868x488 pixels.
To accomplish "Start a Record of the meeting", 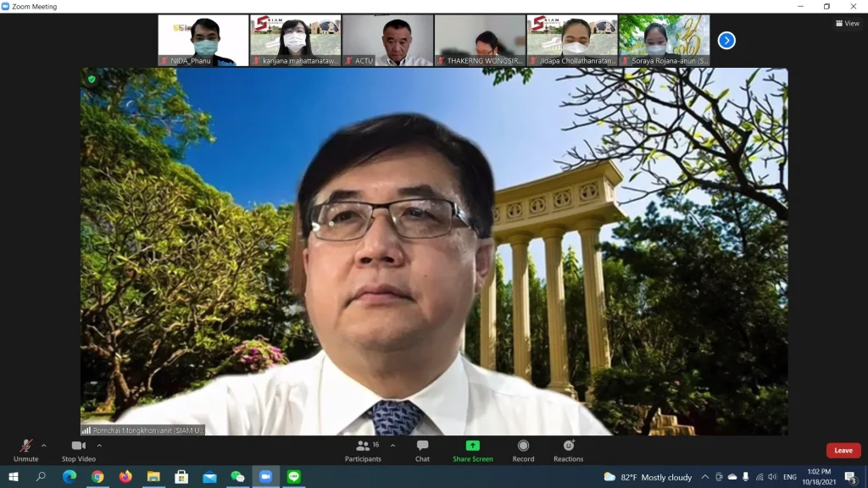I will click(523, 451).
